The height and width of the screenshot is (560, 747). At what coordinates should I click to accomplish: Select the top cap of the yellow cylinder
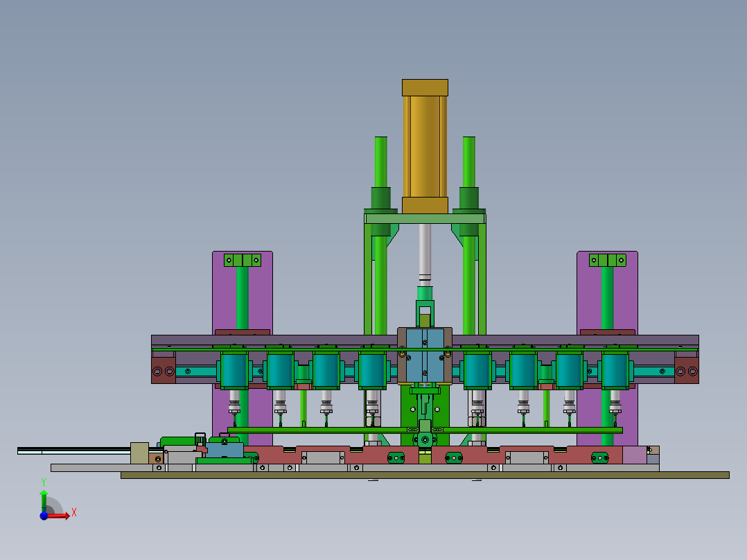pos(425,88)
